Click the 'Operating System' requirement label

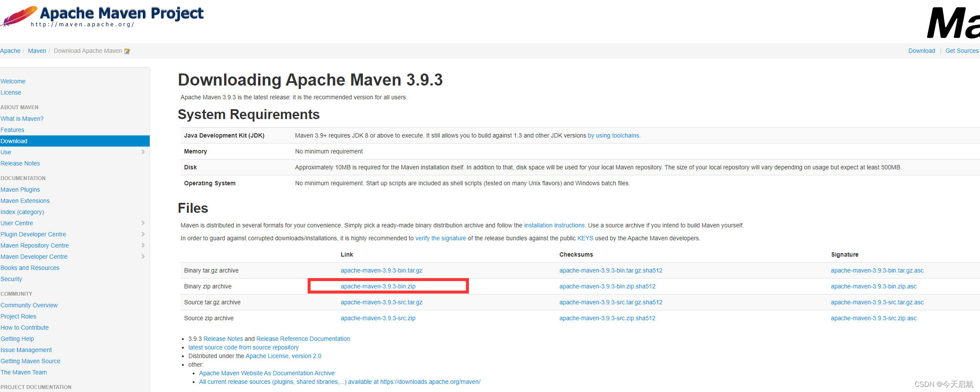(210, 183)
